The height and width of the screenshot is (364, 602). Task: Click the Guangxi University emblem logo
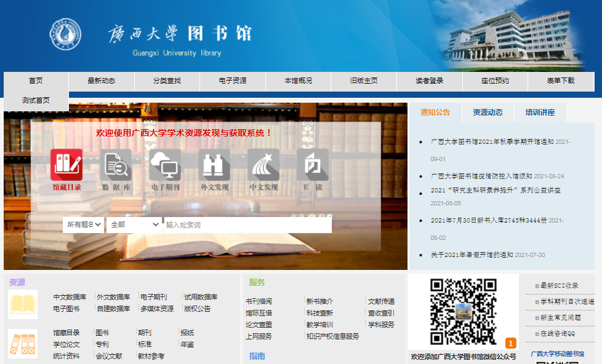65,34
